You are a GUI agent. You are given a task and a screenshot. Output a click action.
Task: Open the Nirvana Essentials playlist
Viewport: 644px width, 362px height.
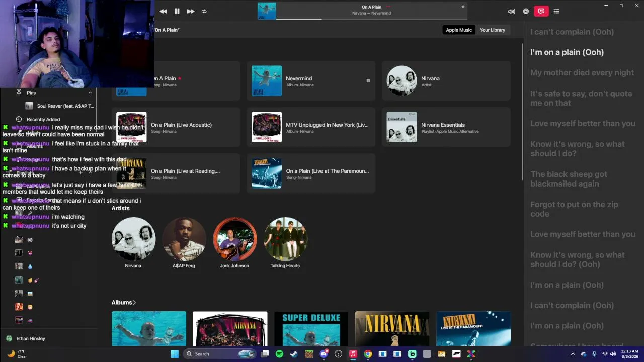pos(446,127)
